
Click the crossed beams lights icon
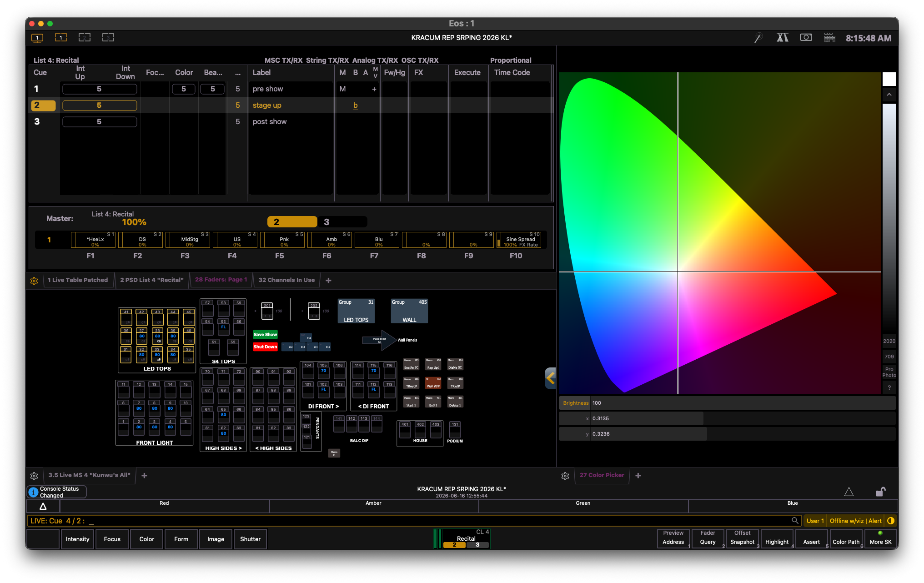point(782,38)
